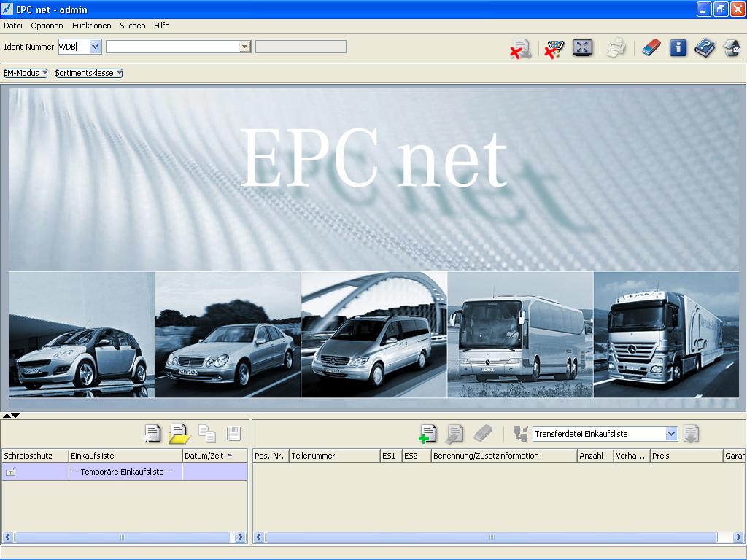Click the left arrow of shopping list scrollbar
This screenshot has width=747, height=560.
(7, 537)
